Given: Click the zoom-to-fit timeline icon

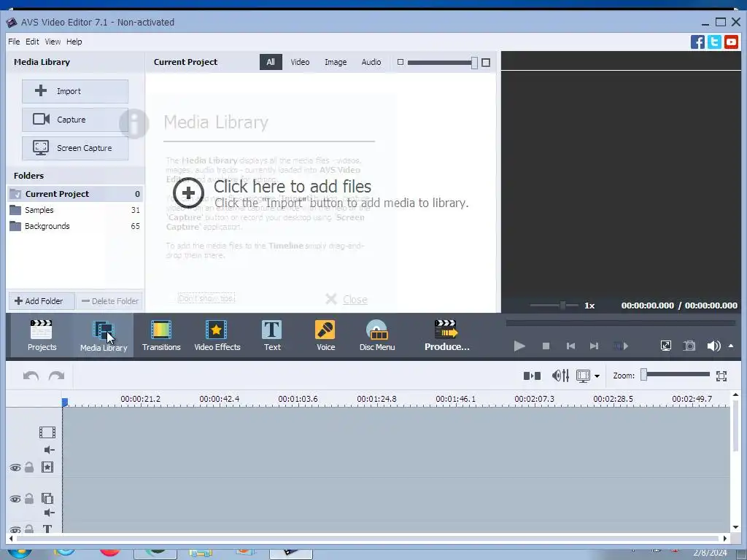Looking at the screenshot, I should tap(721, 376).
